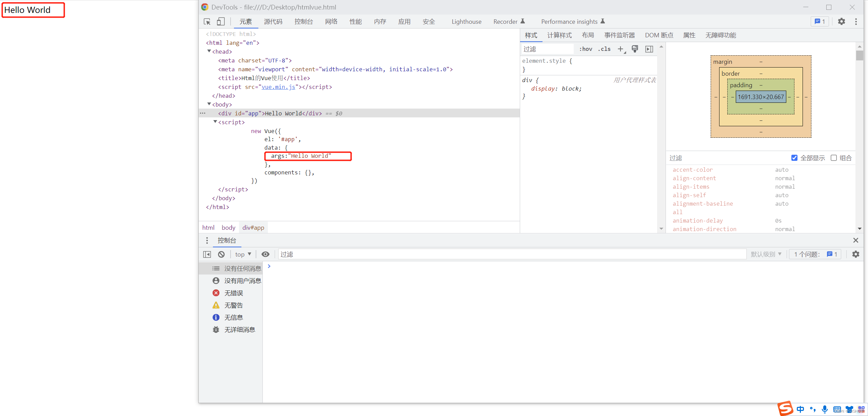Image resolution: width=868 pixels, height=416 pixels.
Task: Open the vue.min.js script link
Action: [x=278, y=87]
